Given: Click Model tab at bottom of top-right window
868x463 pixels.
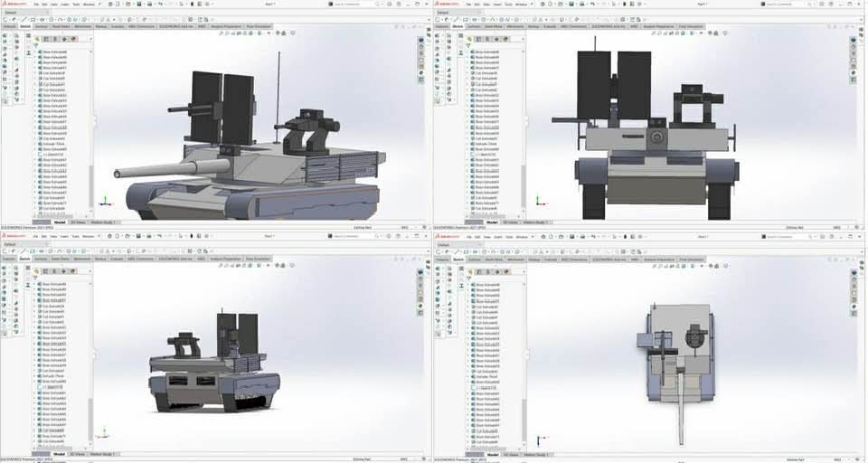Looking at the screenshot, I should (x=493, y=222).
